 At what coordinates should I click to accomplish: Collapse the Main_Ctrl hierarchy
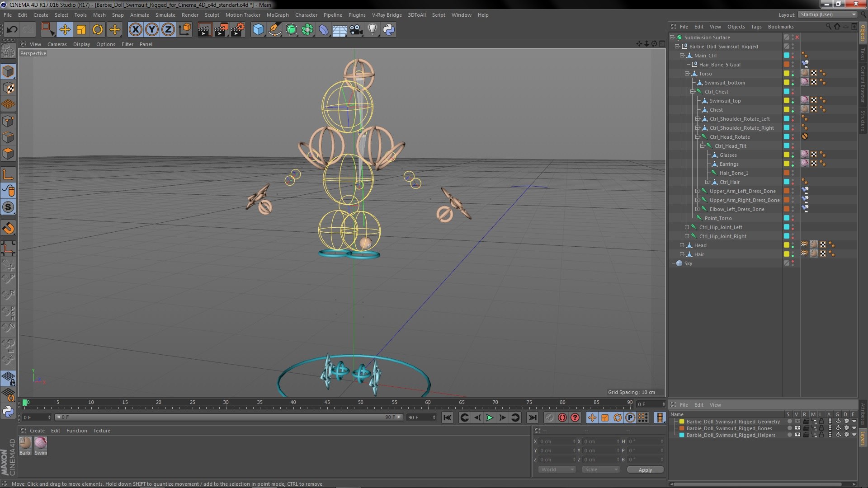tap(682, 56)
